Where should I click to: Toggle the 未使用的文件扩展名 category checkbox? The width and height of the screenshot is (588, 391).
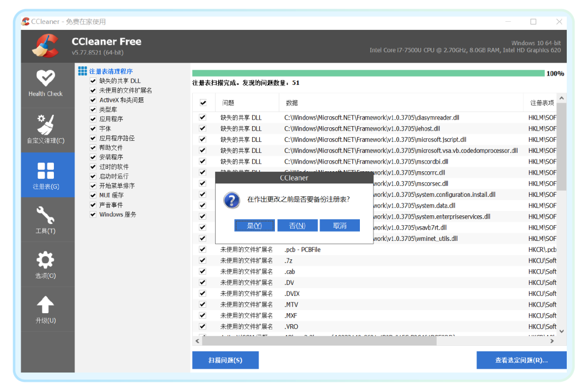click(93, 90)
